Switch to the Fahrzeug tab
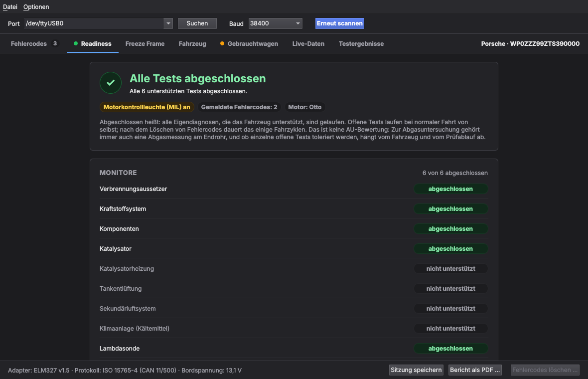588x379 pixels. (x=192, y=43)
